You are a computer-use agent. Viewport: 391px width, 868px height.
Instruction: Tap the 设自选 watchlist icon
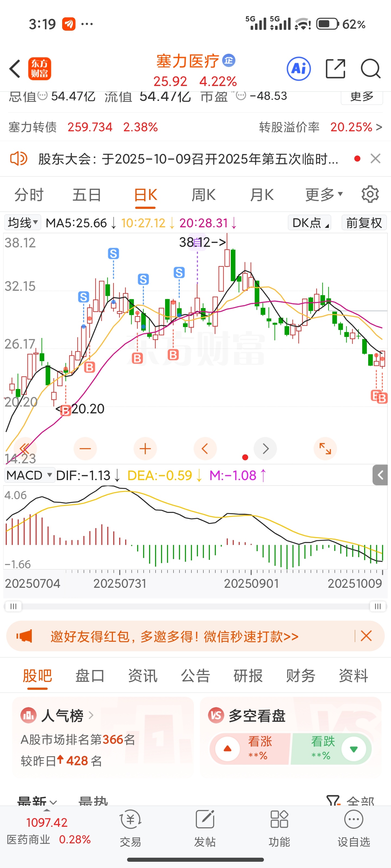(354, 819)
